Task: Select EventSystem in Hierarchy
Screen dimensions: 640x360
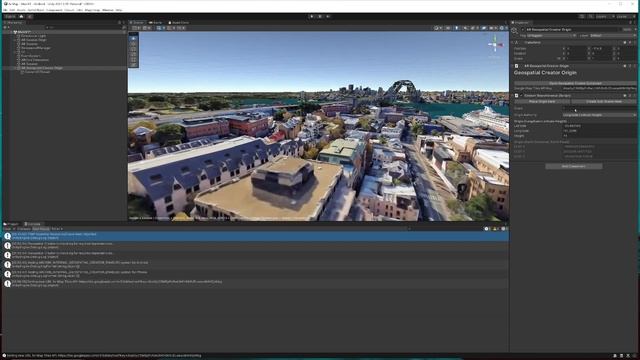Action: tap(31, 56)
